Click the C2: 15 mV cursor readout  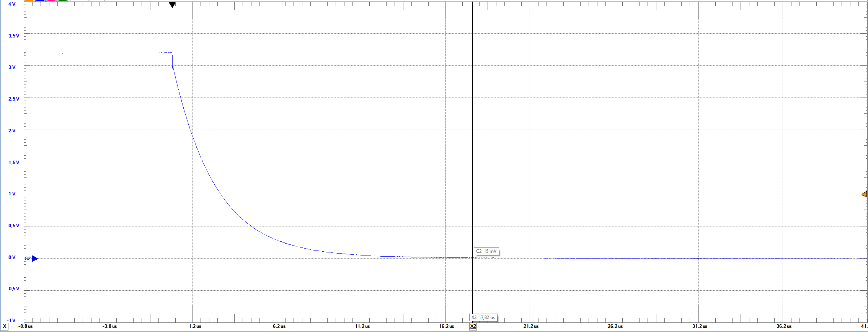(486, 251)
